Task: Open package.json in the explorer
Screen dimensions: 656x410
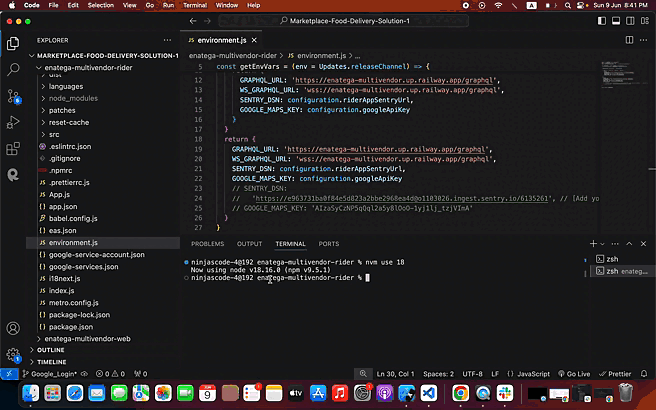Action: pos(71,326)
